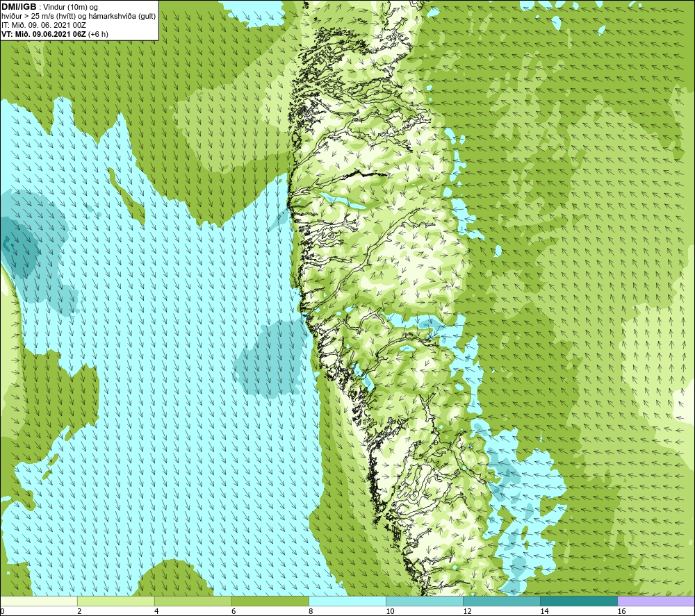695x616 pixels.
Task: Click the pale yellow 0–2 m/s legend swatch
Action: [x=38, y=601]
